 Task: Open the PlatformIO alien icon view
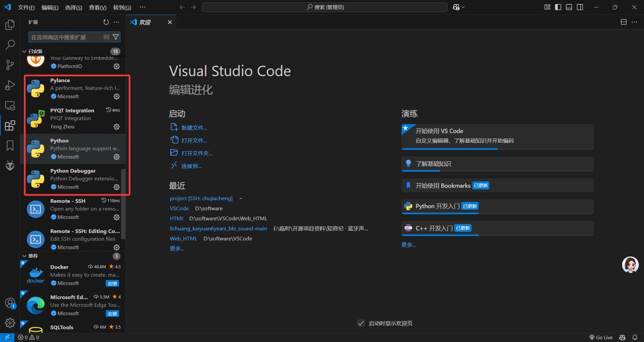pos(10,166)
